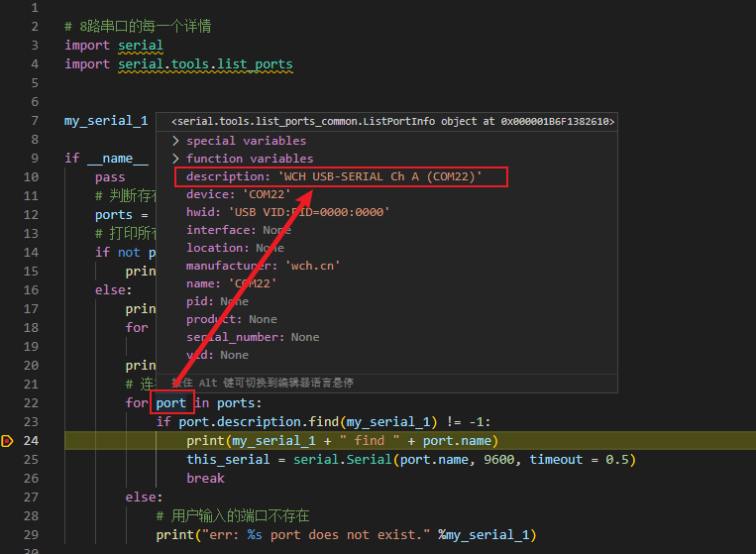
Task: Click the ListPortInfo object header in hover
Action: (x=392, y=122)
